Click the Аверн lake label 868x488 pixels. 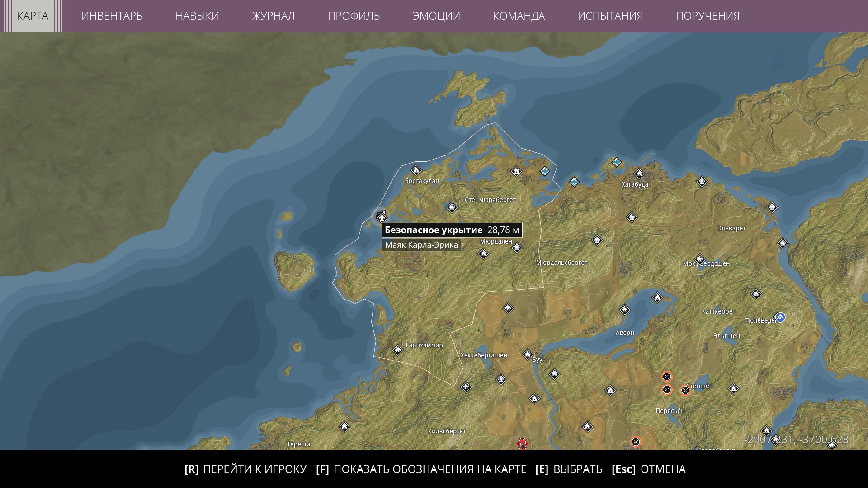click(x=625, y=333)
